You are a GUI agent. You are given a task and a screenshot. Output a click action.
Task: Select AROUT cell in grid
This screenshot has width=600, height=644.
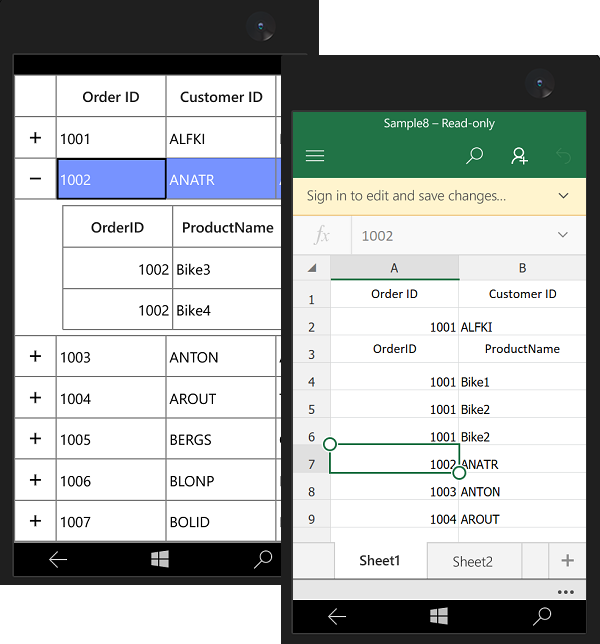221,398
